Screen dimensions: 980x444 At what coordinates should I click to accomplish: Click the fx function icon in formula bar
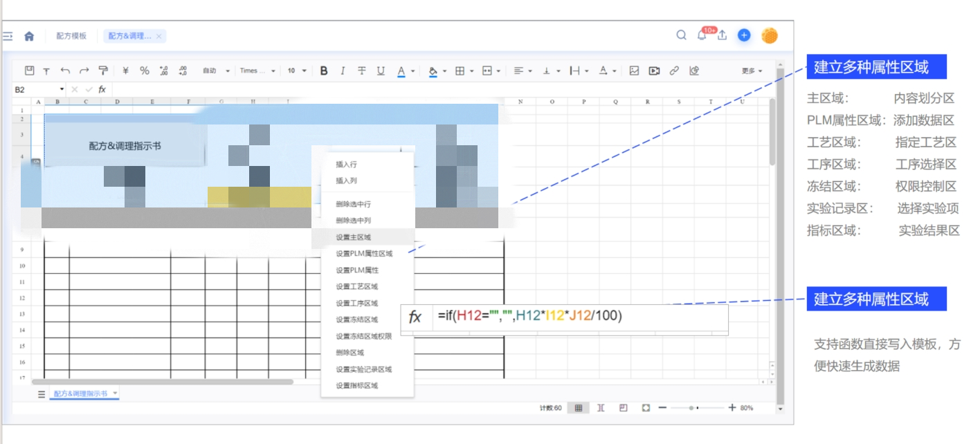(x=102, y=89)
